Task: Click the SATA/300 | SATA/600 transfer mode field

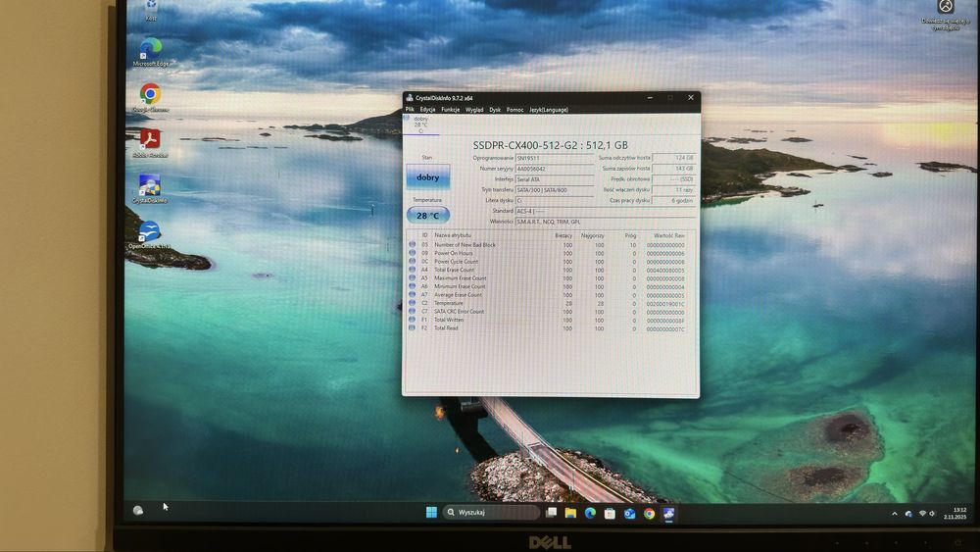Action: [x=554, y=190]
